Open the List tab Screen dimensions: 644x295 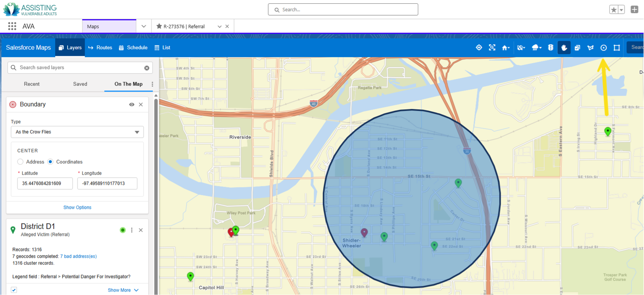pyautogui.click(x=162, y=48)
